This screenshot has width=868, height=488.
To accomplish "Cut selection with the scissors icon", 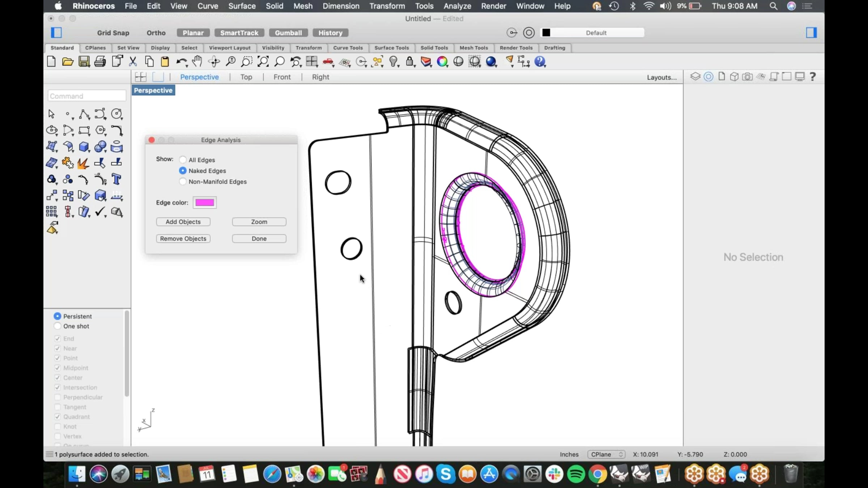I will pyautogui.click(x=133, y=62).
